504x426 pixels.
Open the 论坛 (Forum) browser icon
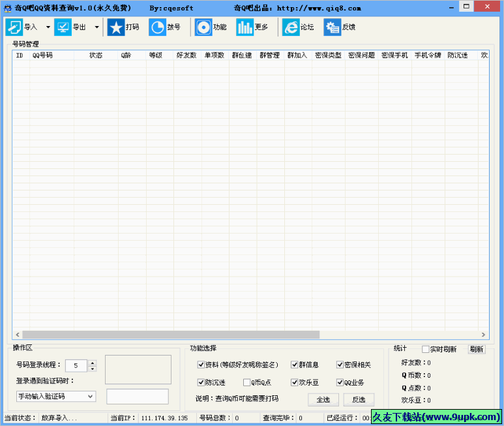click(x=291, y=27)
